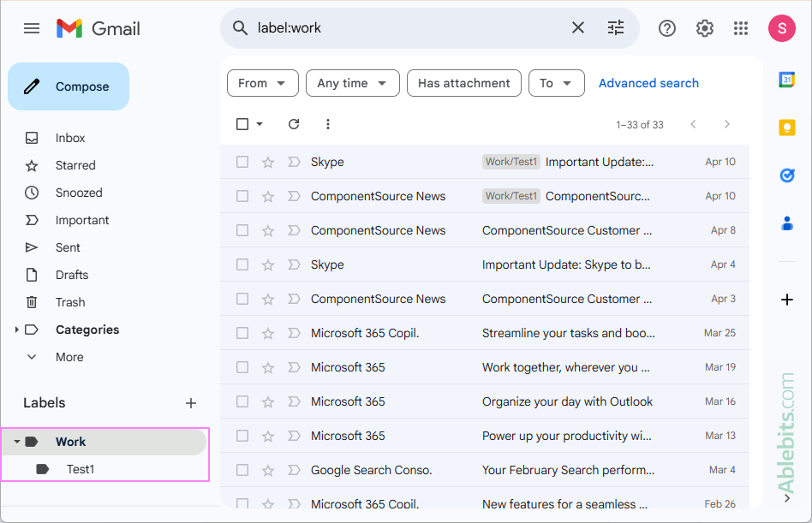The width and height of the screenshot is (812, 523).
Task: Open More actions three-dot menu
Action: pyautogui.click(x=327, y=124)
